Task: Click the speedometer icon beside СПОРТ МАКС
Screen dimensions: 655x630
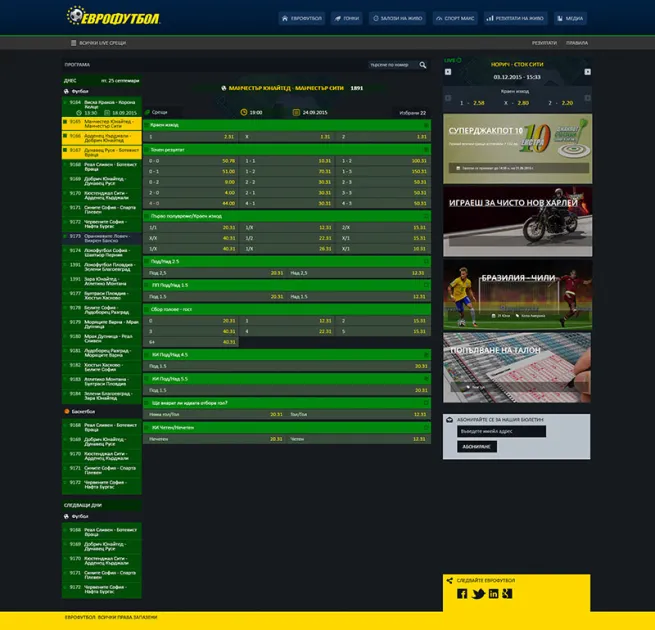Action: coord(439,18)
